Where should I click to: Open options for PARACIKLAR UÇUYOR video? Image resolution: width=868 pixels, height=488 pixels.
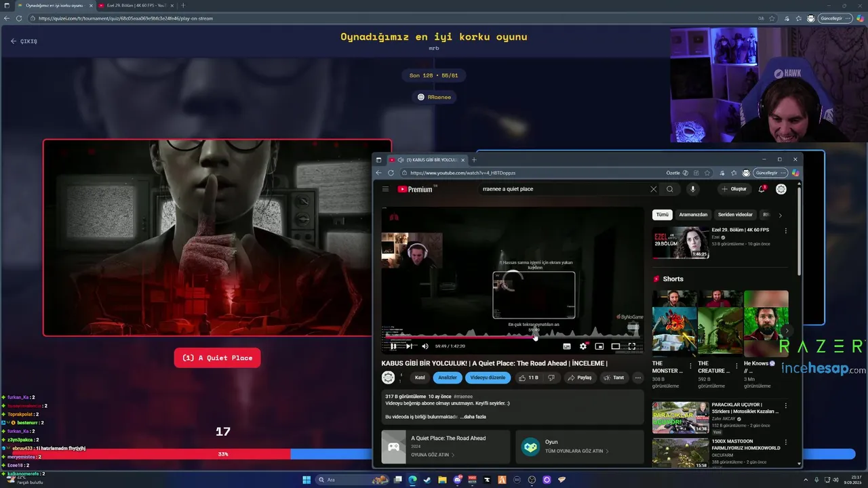(786, 406)
